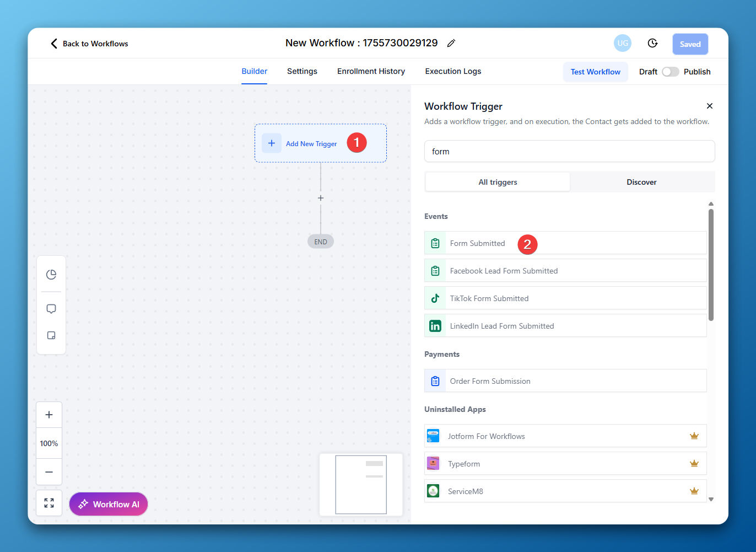Open the Enrollment History tab
The width and height of the screenshot is (756, 552).
pyautogui.click(x=371, y=71)
